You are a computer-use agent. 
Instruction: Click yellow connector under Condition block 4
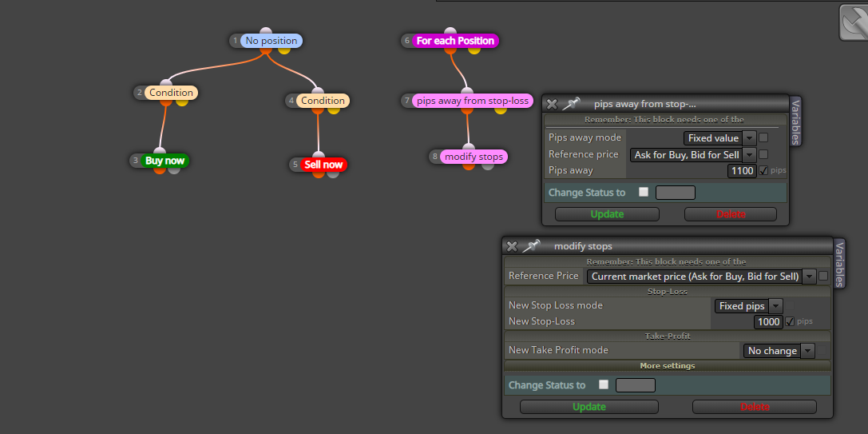[x=333, y=109]
